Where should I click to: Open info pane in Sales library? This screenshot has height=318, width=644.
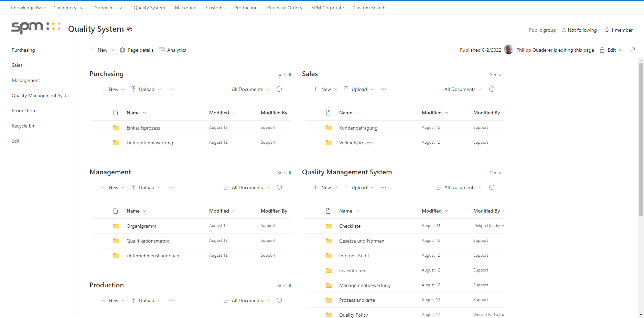point(492,89)
